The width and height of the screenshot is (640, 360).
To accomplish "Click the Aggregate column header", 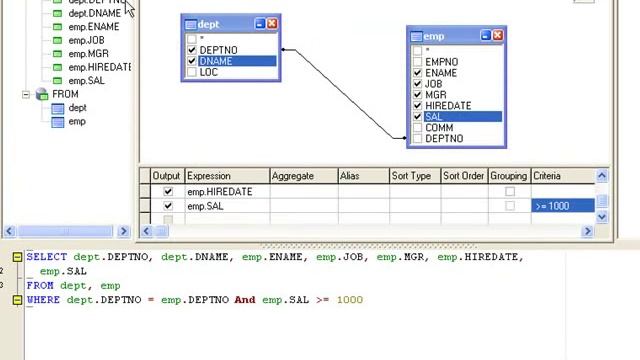I will point(304,176).
